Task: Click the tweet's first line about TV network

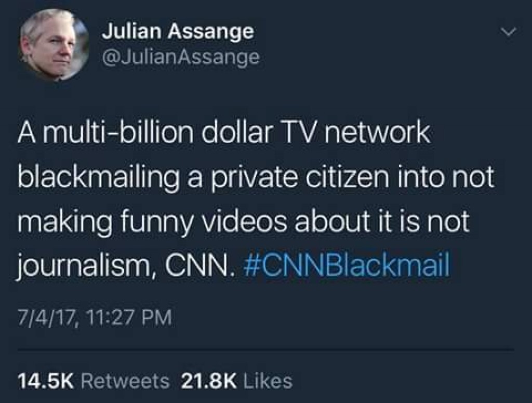Action: coord(224,132)
